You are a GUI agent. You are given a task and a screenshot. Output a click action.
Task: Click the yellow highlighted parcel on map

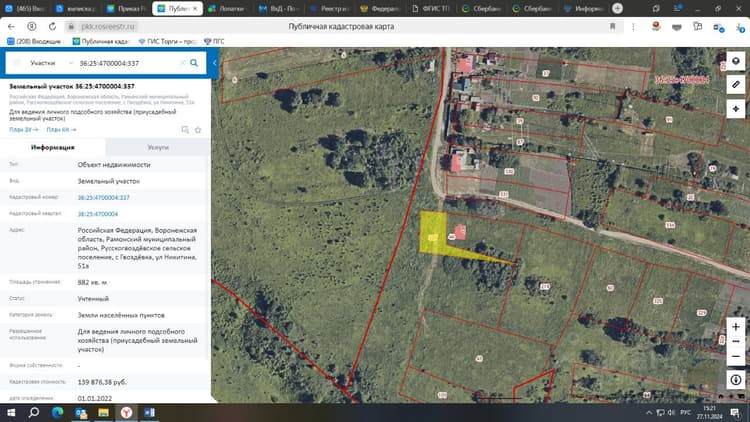coord(433,232)
